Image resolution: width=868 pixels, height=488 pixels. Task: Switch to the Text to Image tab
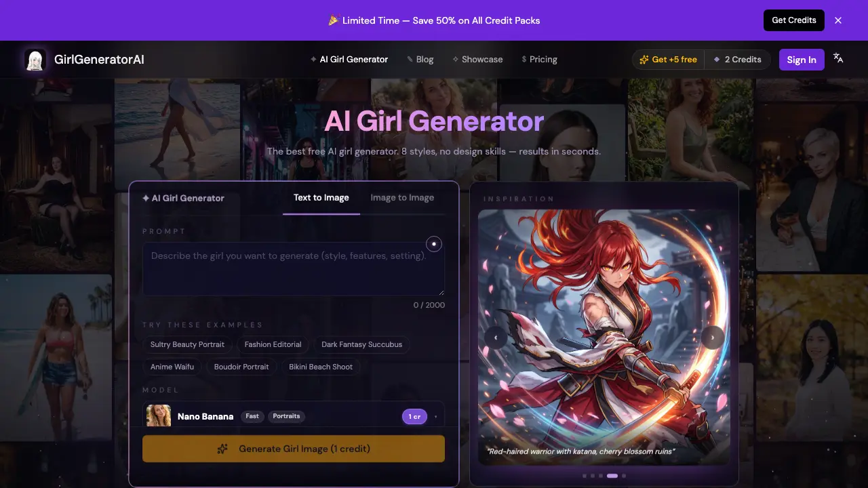[x=321, y=198]
